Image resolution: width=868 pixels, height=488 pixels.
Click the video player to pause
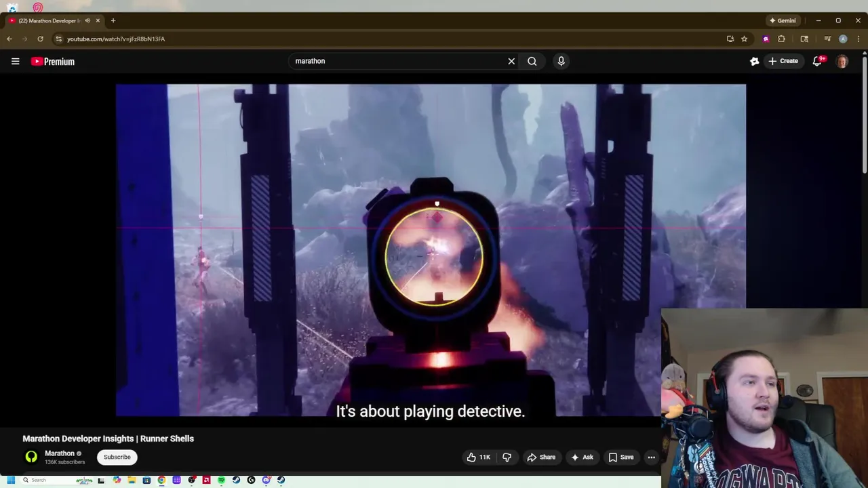431,250
